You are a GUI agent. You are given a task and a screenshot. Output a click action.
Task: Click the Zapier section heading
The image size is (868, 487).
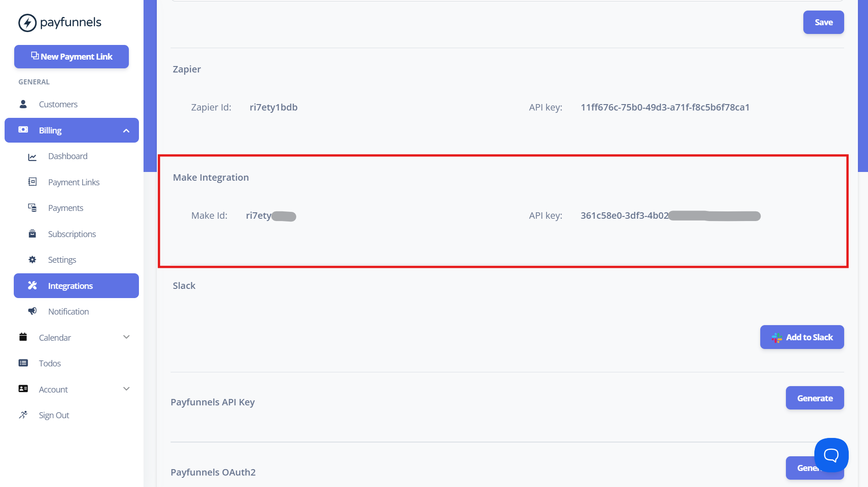187,69
